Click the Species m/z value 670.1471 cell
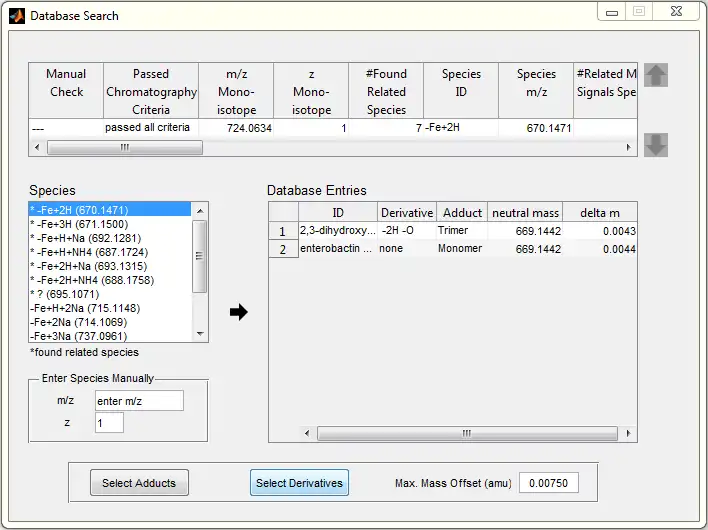708x530 pixels. pos(536,128)
